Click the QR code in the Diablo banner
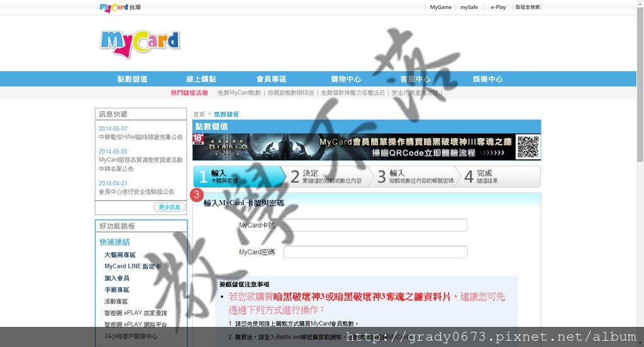 528,147
